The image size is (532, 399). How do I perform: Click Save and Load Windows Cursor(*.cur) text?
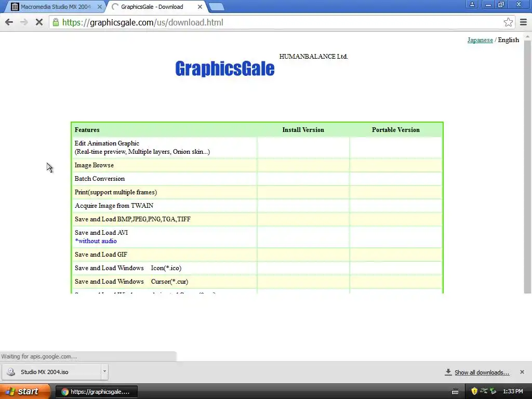[x=131, y=282]
